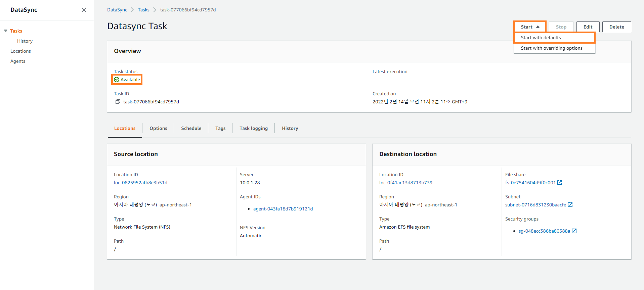Open security group sg-048ecc386ba60588a link
This screenshot has width=644, height=290.
(x=544, y=231)
